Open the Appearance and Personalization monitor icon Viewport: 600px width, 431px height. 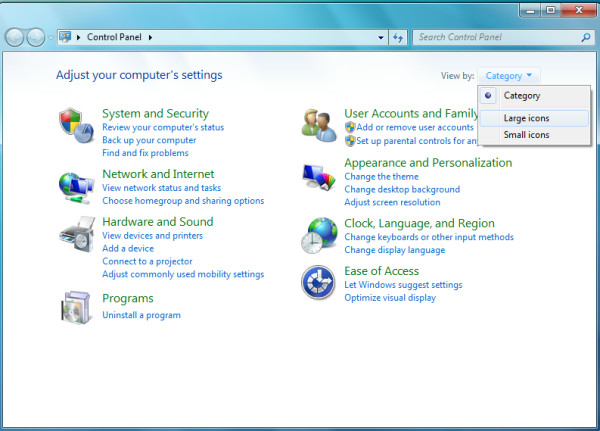pyautogui.click(x=319, y=177)
